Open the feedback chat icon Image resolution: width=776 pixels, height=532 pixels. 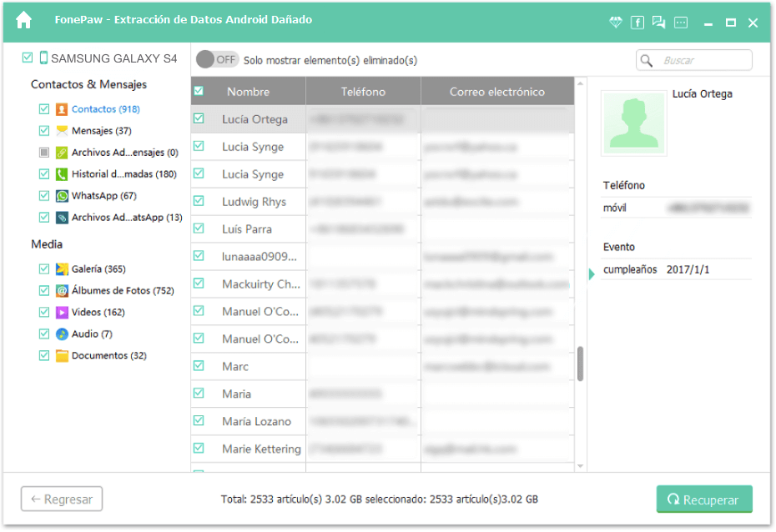658,23
